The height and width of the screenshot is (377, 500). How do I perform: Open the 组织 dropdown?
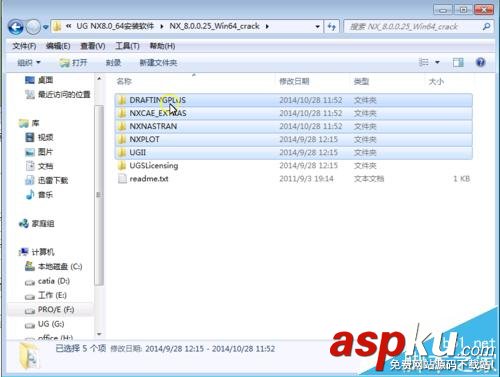(x=29, y=62)
